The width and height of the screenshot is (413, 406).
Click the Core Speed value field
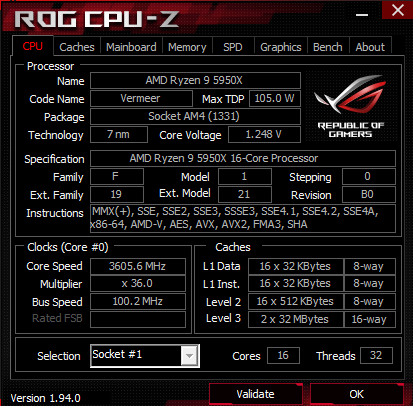tap(138, 266)
